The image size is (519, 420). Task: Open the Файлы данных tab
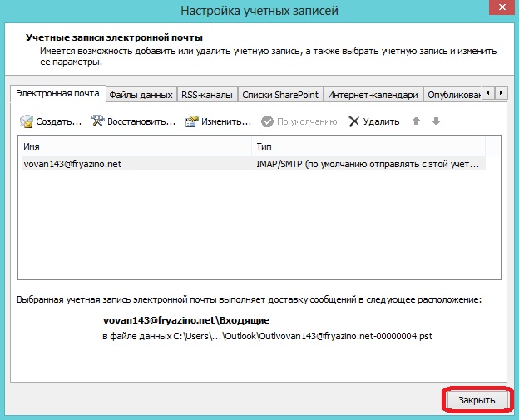tap(141, 95)
